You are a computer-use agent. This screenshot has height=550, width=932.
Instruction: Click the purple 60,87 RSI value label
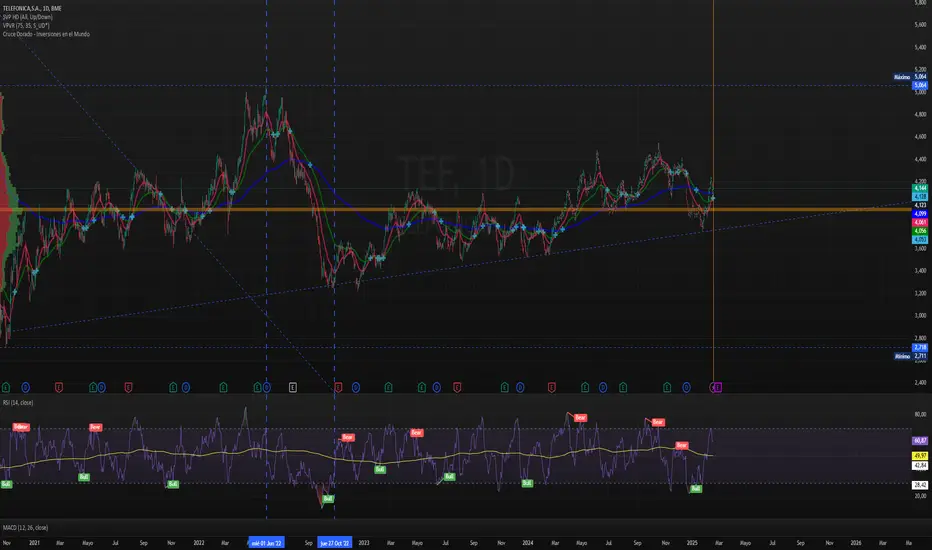[918, 440]
